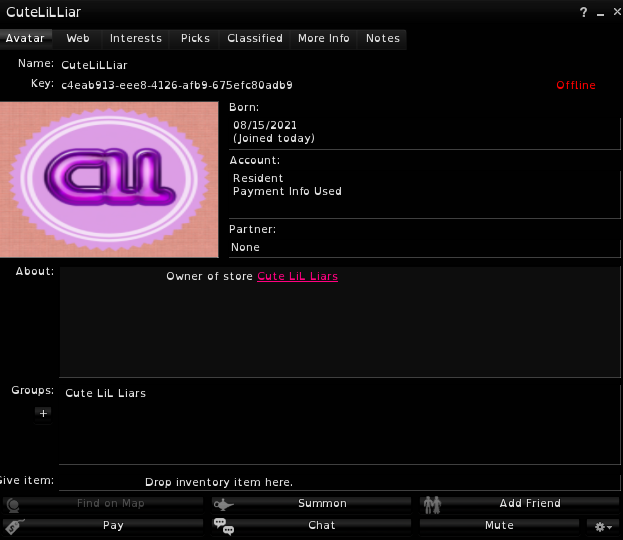The image size is (623, 540).
Task: Select the Cute LiL Liars group entry
Action: pos(105,393)
